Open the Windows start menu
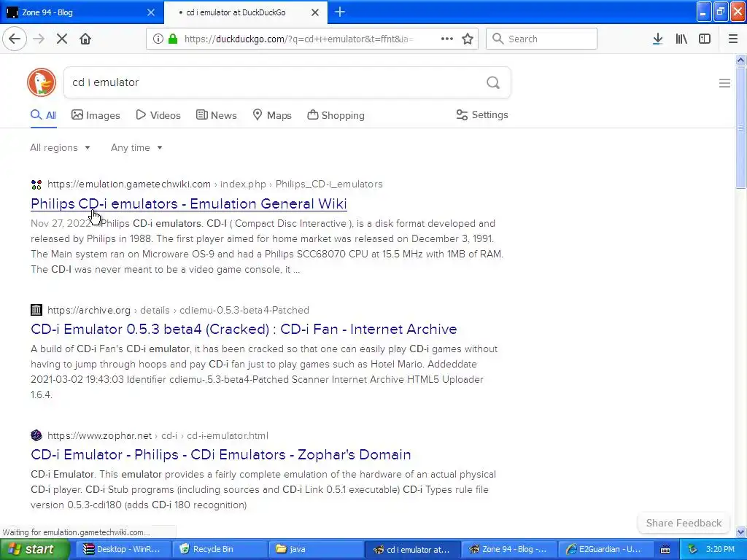The width and height of the screenshot is (747, 560). pos(35,549)
